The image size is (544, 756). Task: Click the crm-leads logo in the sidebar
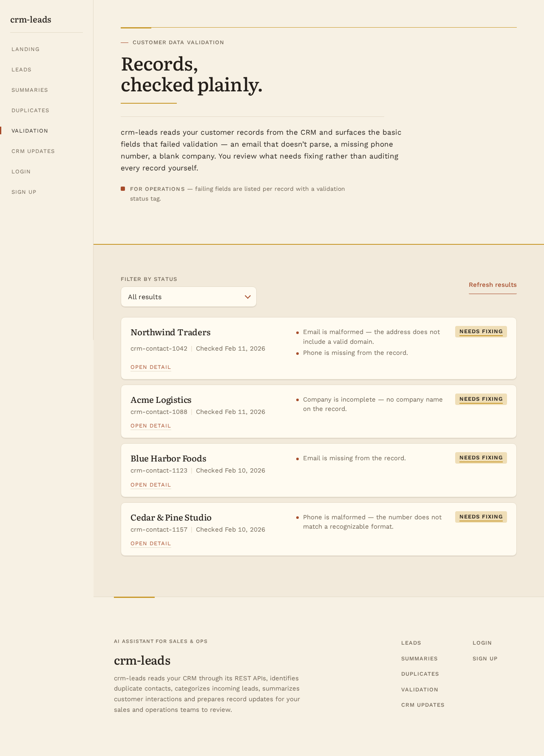31,20
